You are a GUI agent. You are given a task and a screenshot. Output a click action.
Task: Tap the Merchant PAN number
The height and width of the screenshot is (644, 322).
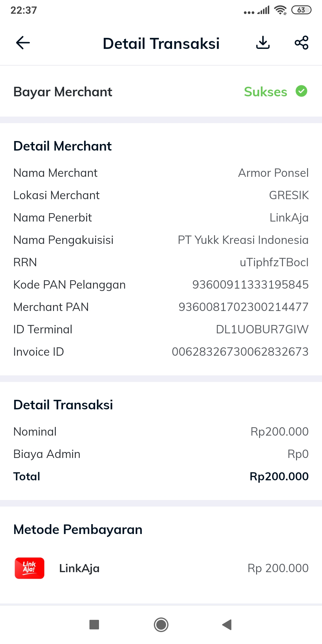[243, 307]
